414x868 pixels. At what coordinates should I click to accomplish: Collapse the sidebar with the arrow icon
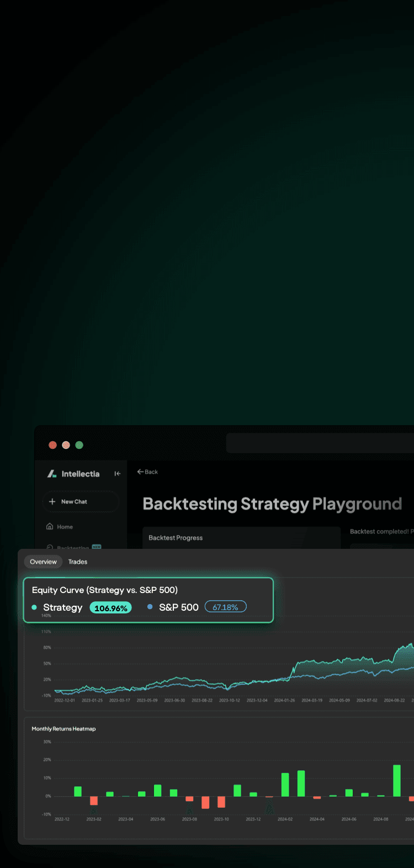click(118, 474)
